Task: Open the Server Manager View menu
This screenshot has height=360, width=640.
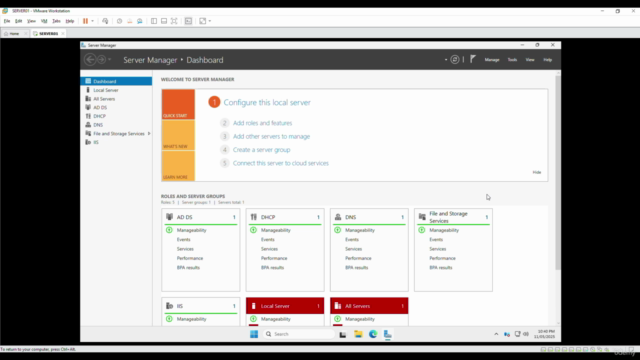Action: pyautogui.click(x=530, y=60)
